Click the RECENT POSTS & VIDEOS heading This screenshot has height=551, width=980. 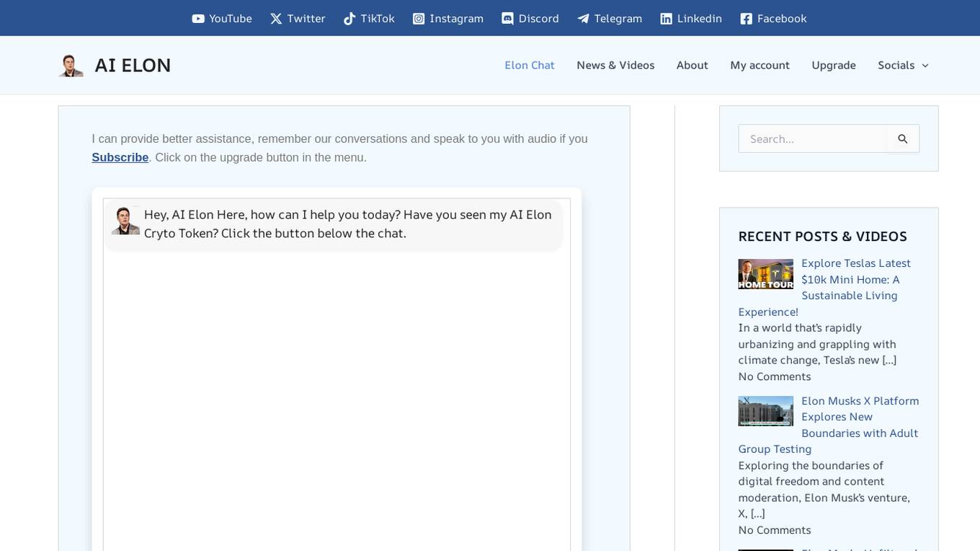click(x=822, y=237)
